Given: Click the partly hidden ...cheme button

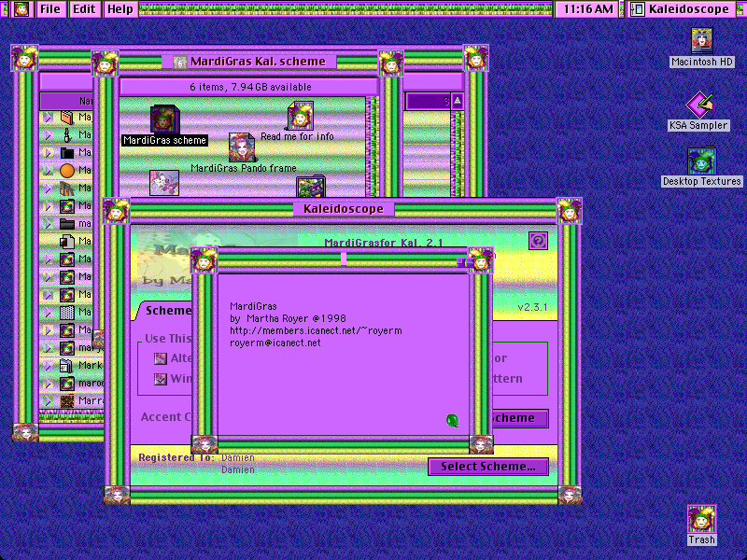Looking at the screenshot, I should [x=520, y=418].
